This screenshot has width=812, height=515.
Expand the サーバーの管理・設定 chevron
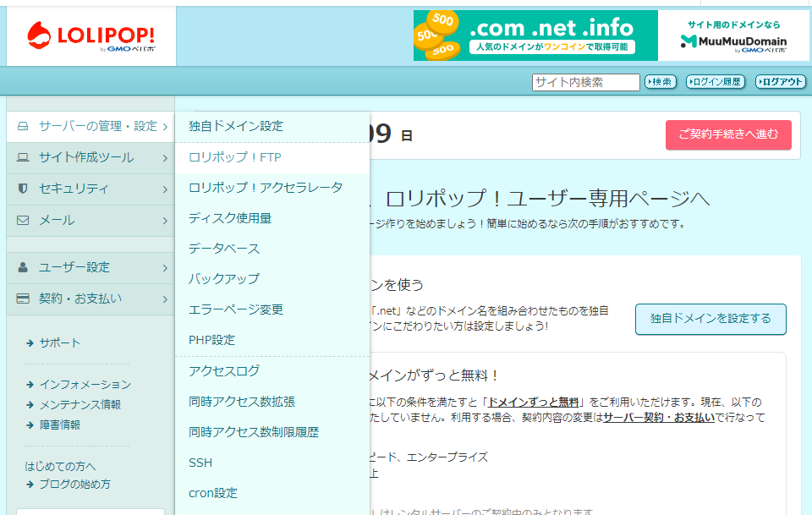[165, 127]
